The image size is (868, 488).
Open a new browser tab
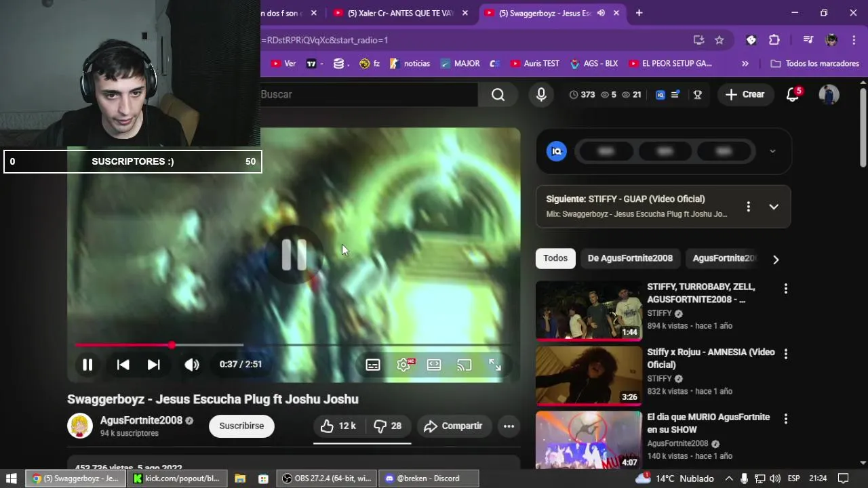[639, 13]
